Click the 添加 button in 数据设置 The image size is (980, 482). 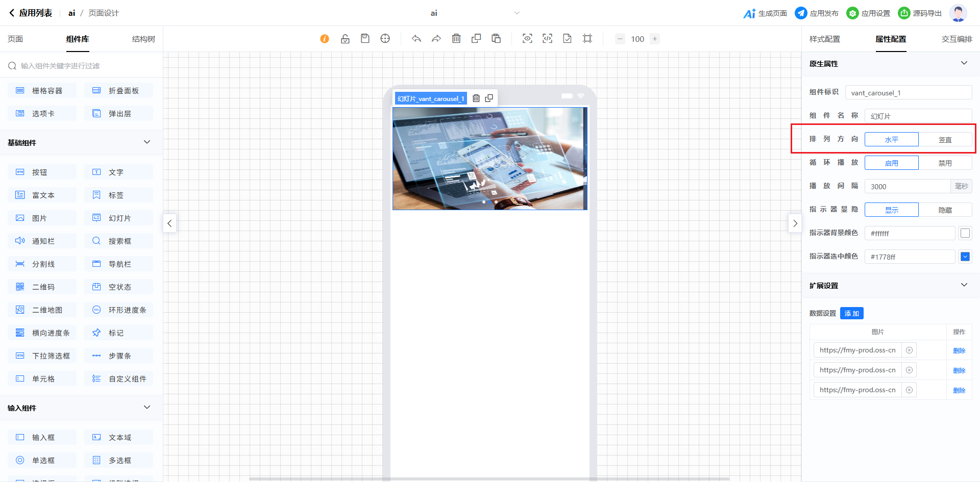(851, 313)
